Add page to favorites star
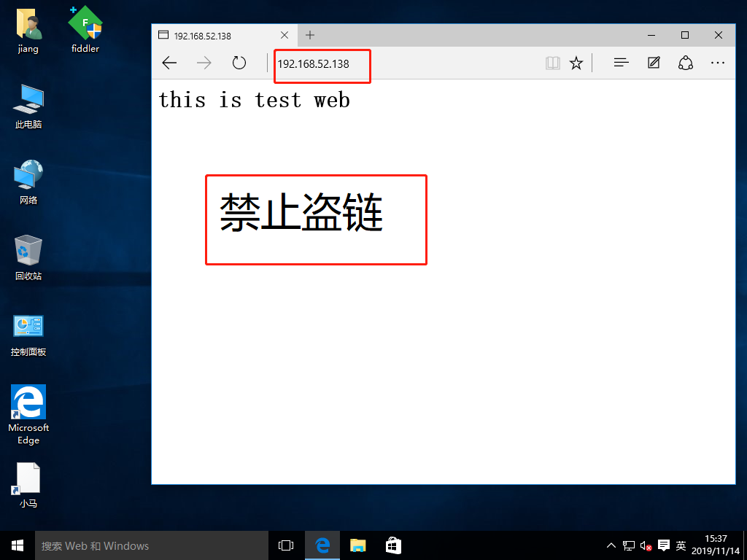 click(x=576, y=63)
